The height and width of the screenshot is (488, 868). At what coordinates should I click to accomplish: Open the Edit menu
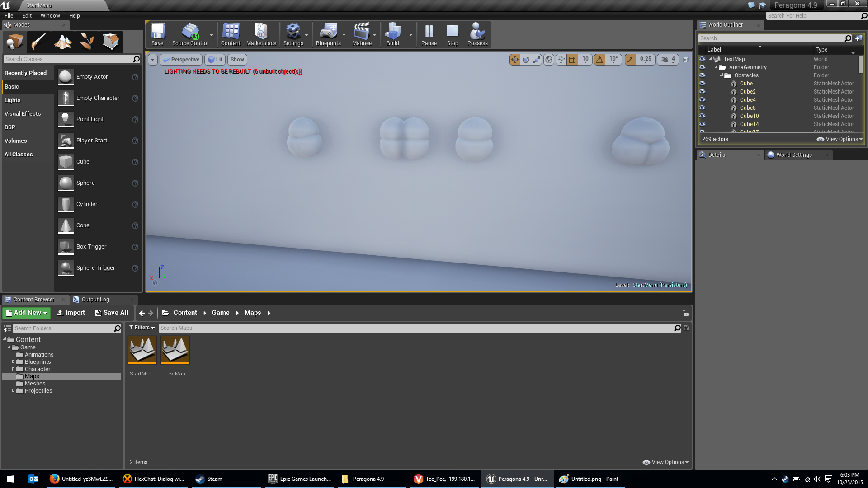(27, 15)
